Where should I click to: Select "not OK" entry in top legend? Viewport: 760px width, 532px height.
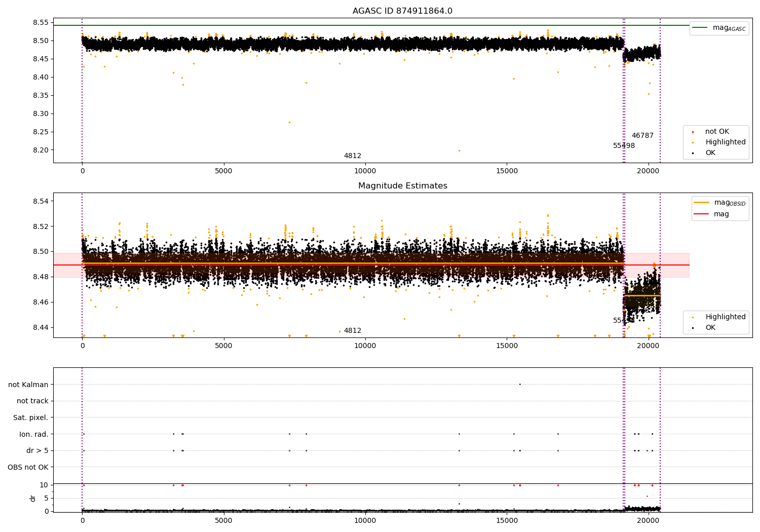pos(716,132)
